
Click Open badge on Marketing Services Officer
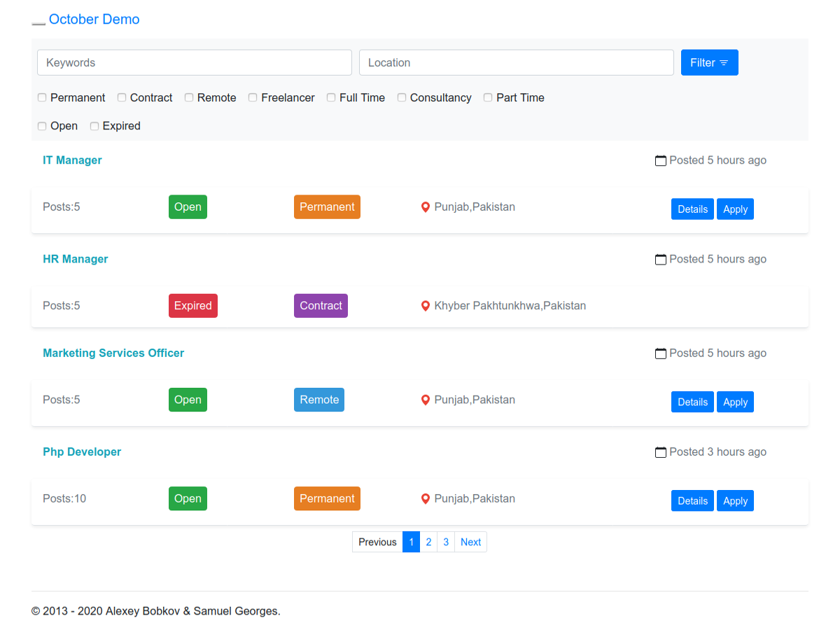(188, 400)
